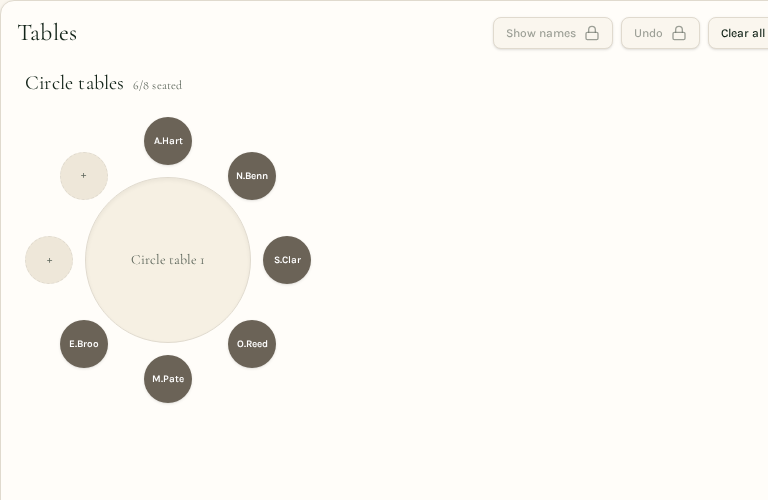Select the O.Reed seat
Viewport: 768px width, 500px height.
coord(252,344)
